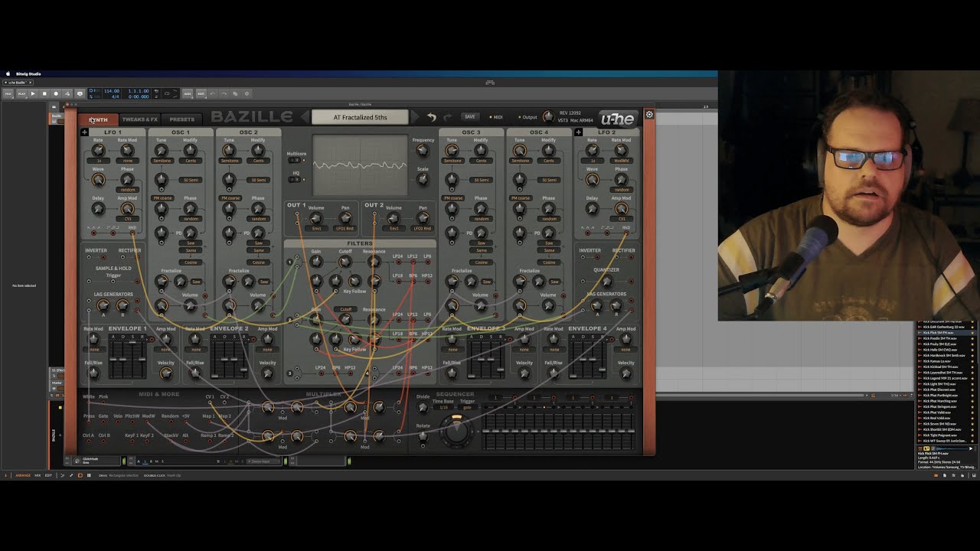
Task: Click the MIDI & More Pink noise jack
Action: click(103, 403)
